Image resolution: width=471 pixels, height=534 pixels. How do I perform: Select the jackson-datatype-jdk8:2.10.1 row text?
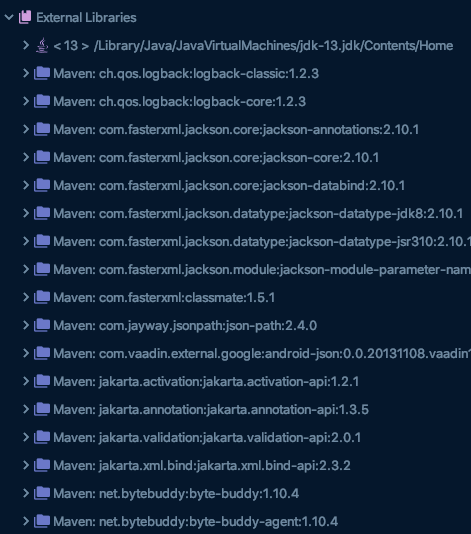pos(258,214)
